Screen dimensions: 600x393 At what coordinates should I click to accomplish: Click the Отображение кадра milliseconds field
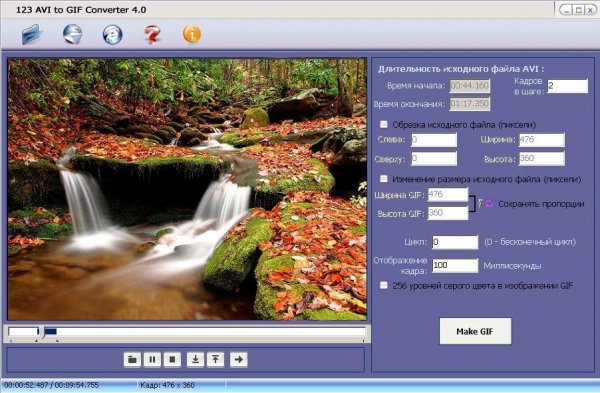pos(455,265)
